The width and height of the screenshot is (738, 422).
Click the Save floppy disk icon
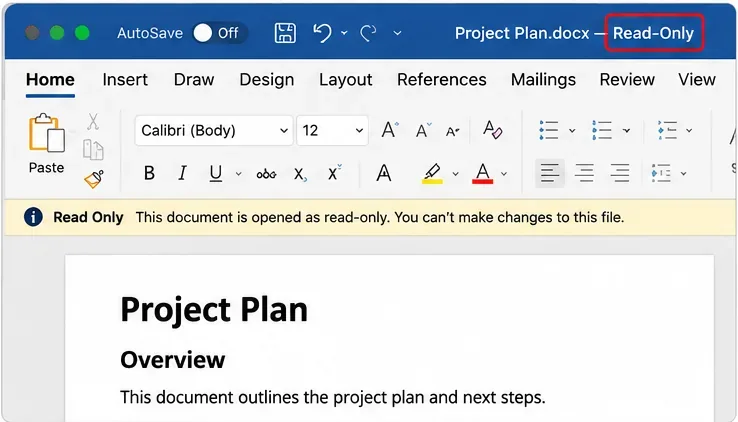coord(285,33)
